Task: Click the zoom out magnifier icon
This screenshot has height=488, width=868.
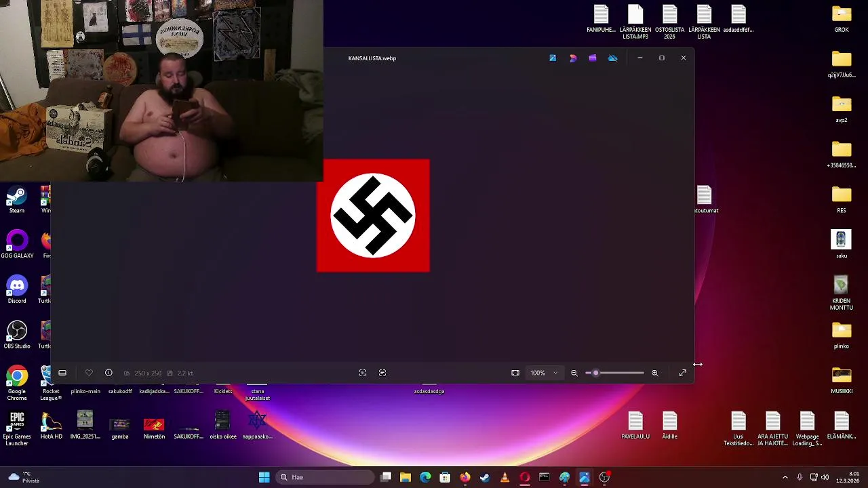Action: click(x=574, y=373)
